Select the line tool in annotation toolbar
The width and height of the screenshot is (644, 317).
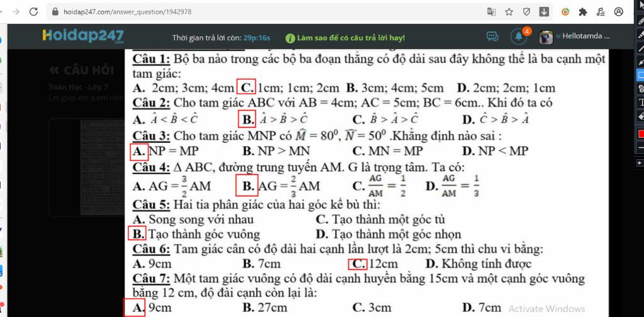[641, 48]
